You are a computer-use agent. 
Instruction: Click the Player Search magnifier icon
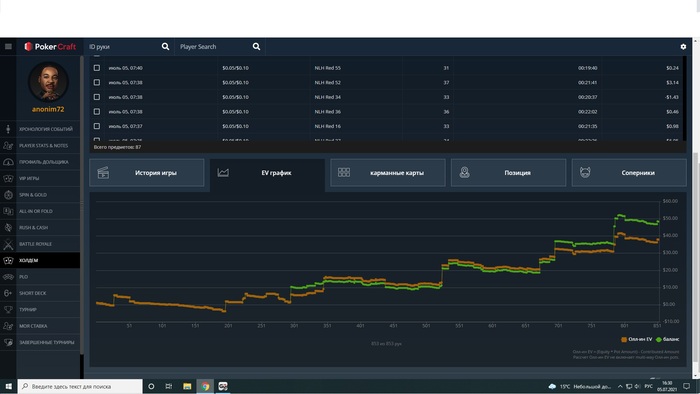point(256,46)
